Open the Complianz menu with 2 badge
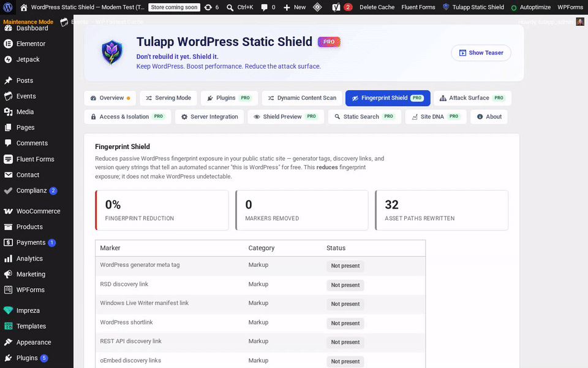Image resolution: width=588 pixels, height=368 pixels. pyautogui.click(x=37, y=191)
